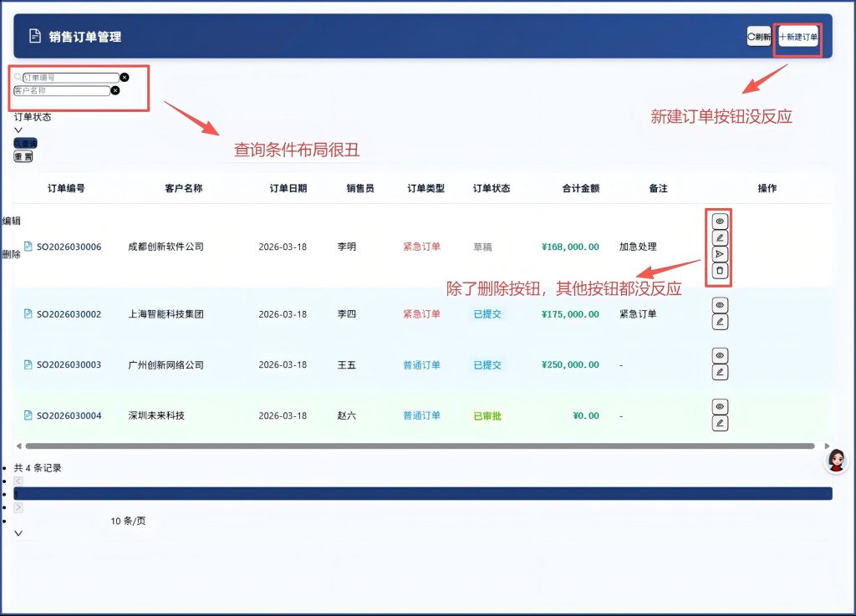Clear the 订单编号 field with its X icon
Image resolution: width=856 pixels, height=616 pixels.
click(125, 78)
